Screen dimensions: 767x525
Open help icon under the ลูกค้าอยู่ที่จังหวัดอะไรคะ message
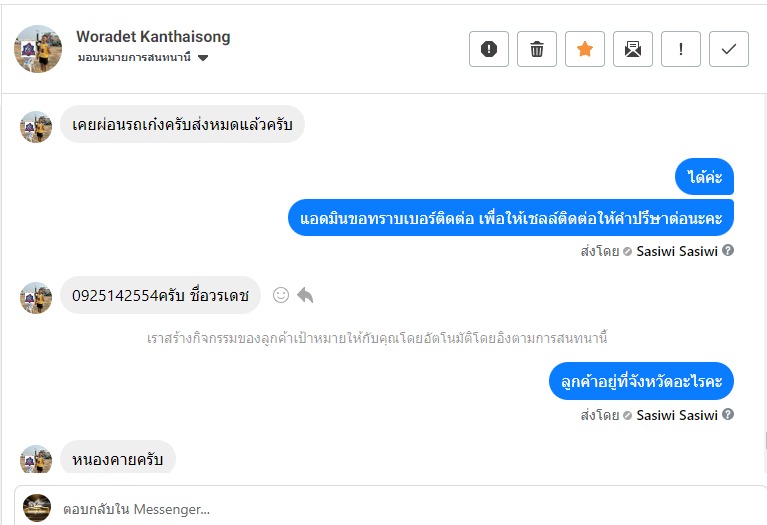pos(728,414)
